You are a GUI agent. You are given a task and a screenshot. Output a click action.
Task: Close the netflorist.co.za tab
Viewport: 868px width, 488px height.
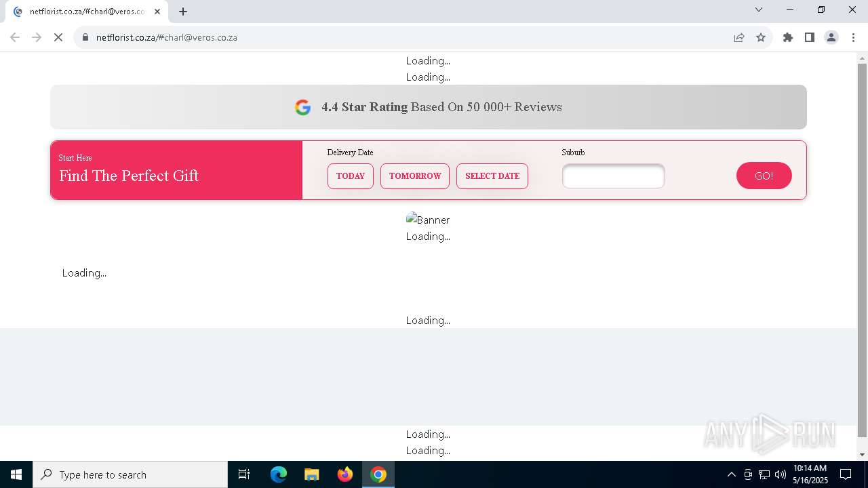click(x=157, y=12)
